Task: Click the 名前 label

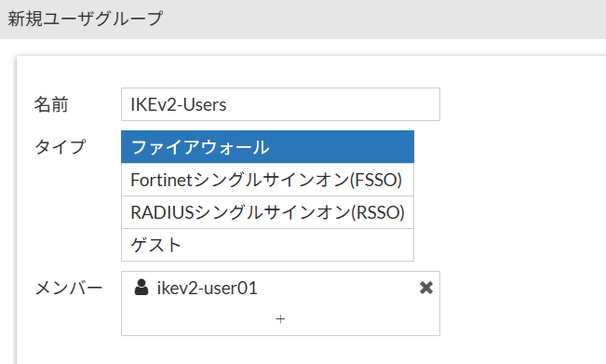Action: pyautogui.click(x=51, y=104)
